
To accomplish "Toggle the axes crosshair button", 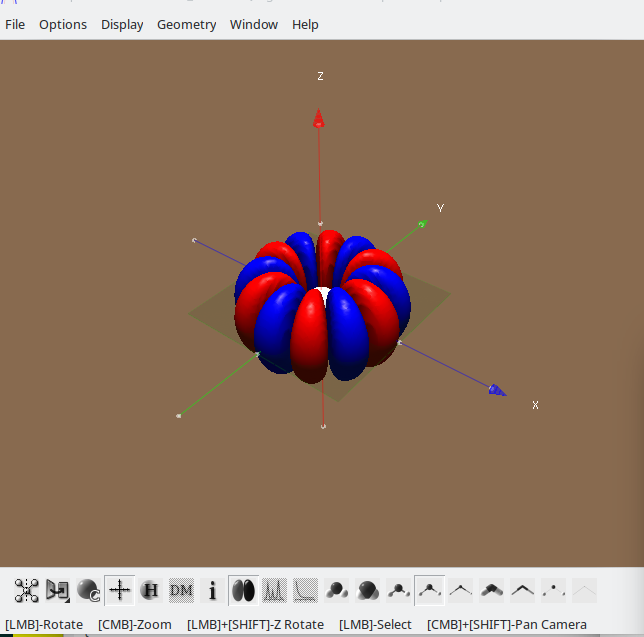I will (119, 590).
